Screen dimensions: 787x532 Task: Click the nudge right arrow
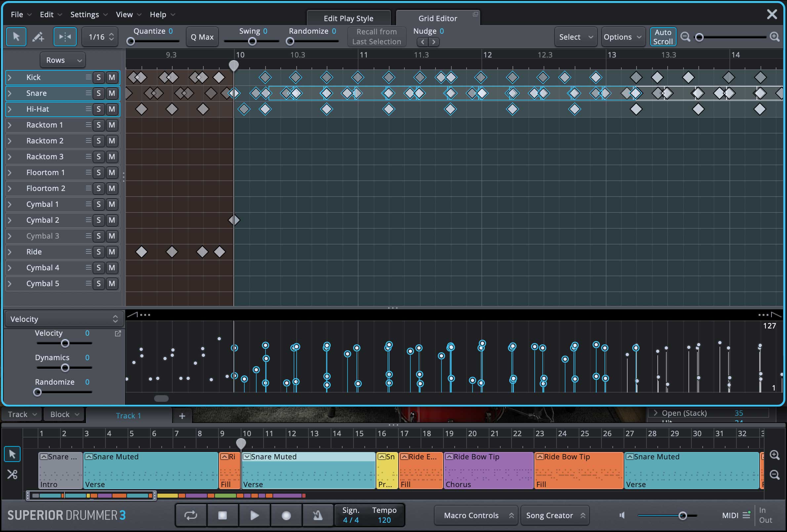coord(434,42)
